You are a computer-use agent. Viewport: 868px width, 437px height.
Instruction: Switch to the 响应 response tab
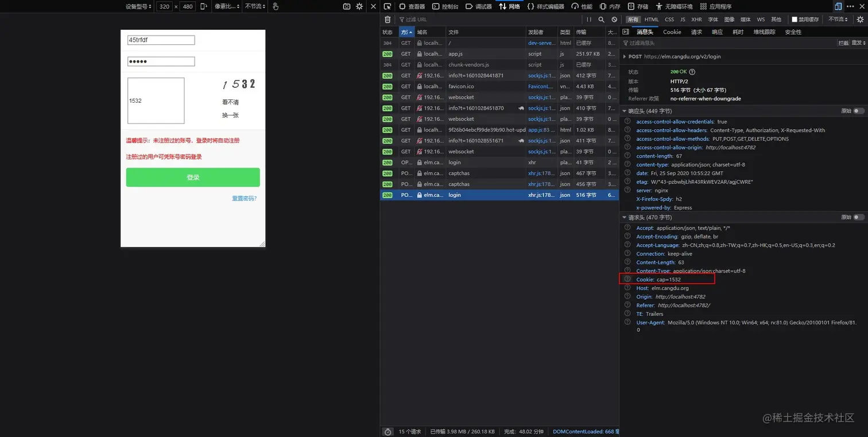(x=717, y=32)
